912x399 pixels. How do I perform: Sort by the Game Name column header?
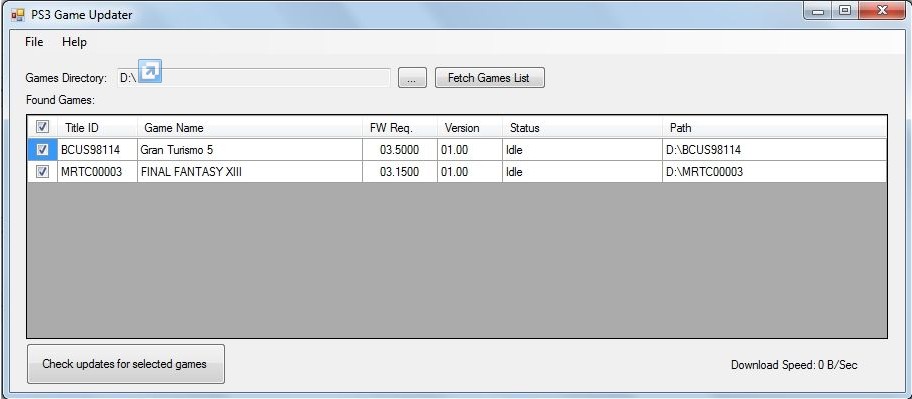250,127
